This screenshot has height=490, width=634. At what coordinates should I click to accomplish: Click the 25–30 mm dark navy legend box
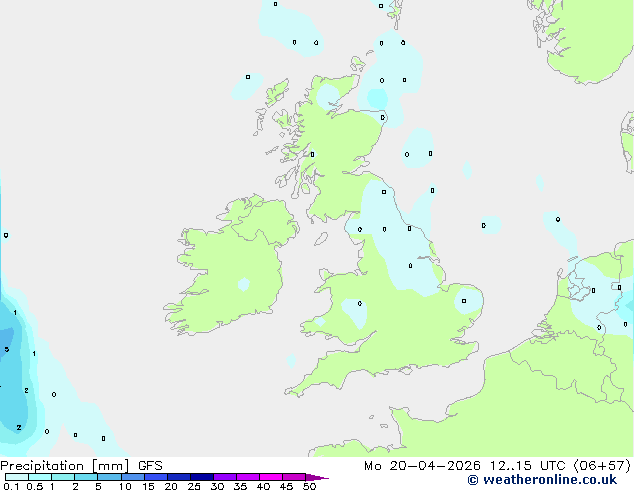pos(201,477)
